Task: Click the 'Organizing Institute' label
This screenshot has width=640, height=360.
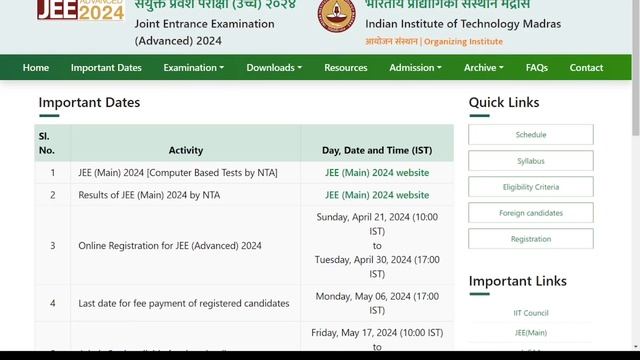Action: (463, 42)
